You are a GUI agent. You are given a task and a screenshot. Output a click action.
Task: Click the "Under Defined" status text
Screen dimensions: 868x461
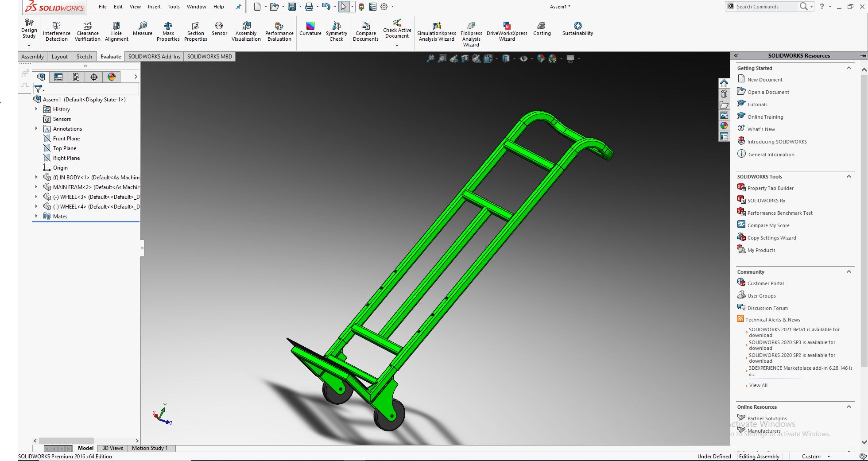point(714,457)
